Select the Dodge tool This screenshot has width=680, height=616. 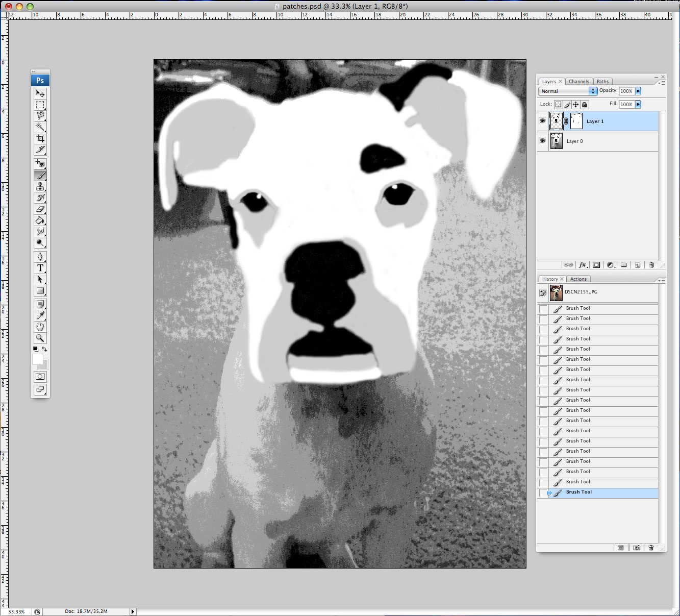pyautogui.click(x=40, y=242)
